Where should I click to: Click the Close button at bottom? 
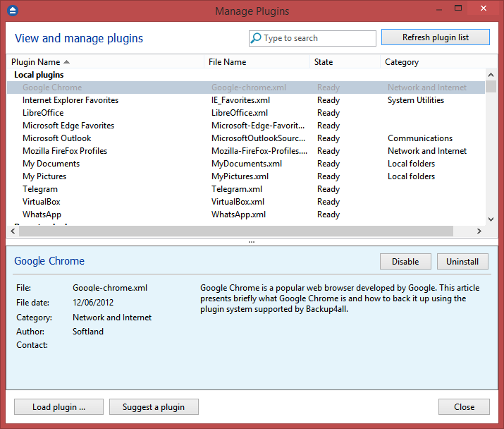click(x=464, y=407)
